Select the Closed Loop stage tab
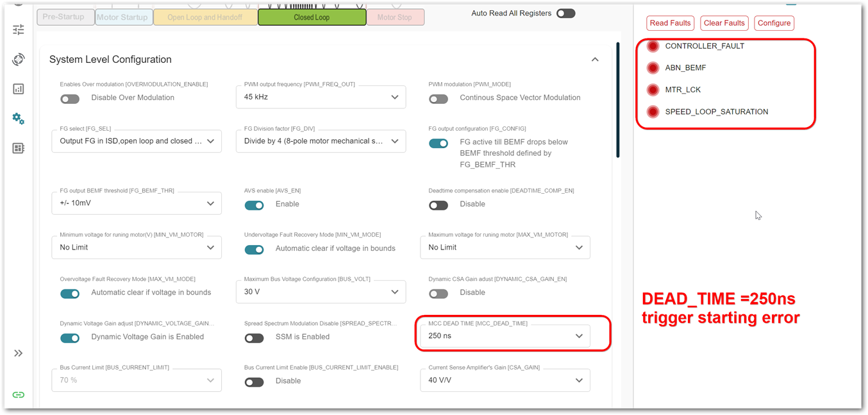Screen dimensions: 868x415 [x=312, y=17]
